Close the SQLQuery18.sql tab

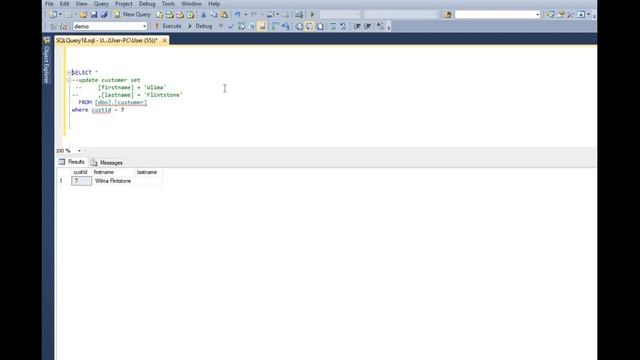(164, 40)
